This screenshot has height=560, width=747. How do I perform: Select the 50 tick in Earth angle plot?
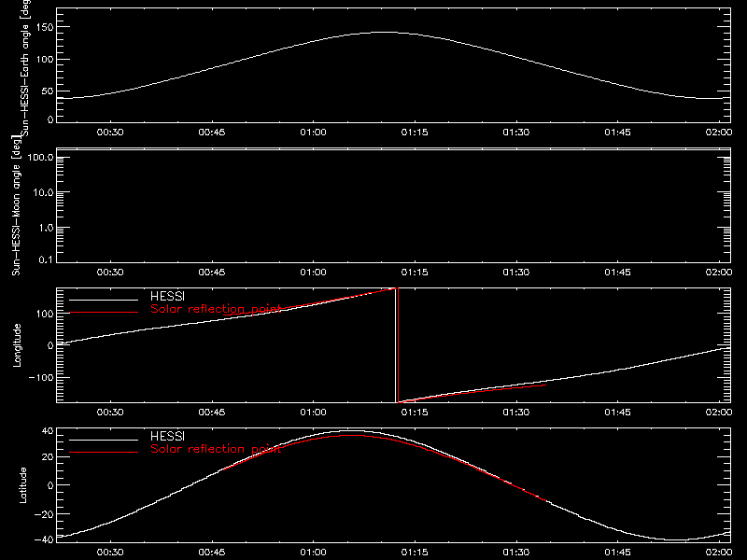pyautogui.click(x=48, y=91)
